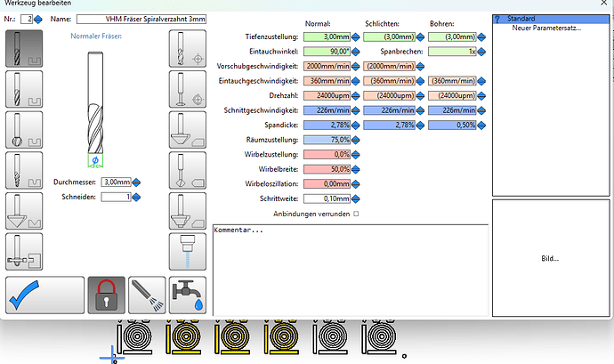
Task: Click the Normal Schnittgeschwindigkeit 226m/min field
Action: click(327, 110)
